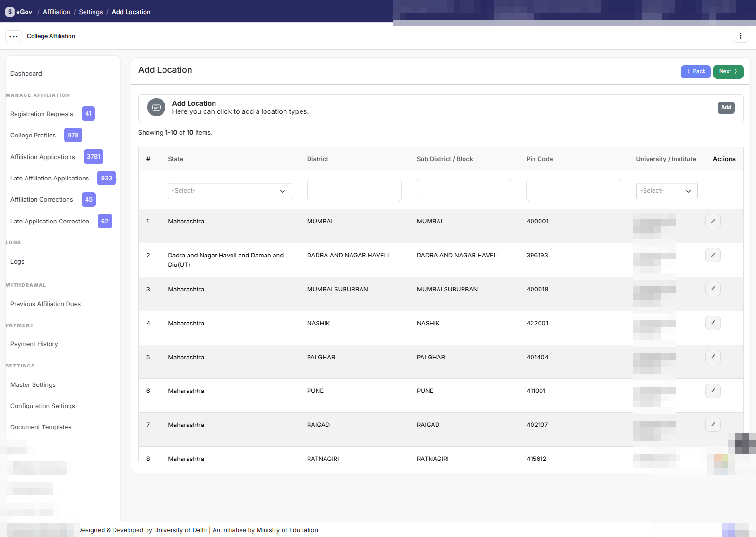Open Late Affiliation Applications in sidebar
Screen dimensions: 756x537
pos(50,178)
